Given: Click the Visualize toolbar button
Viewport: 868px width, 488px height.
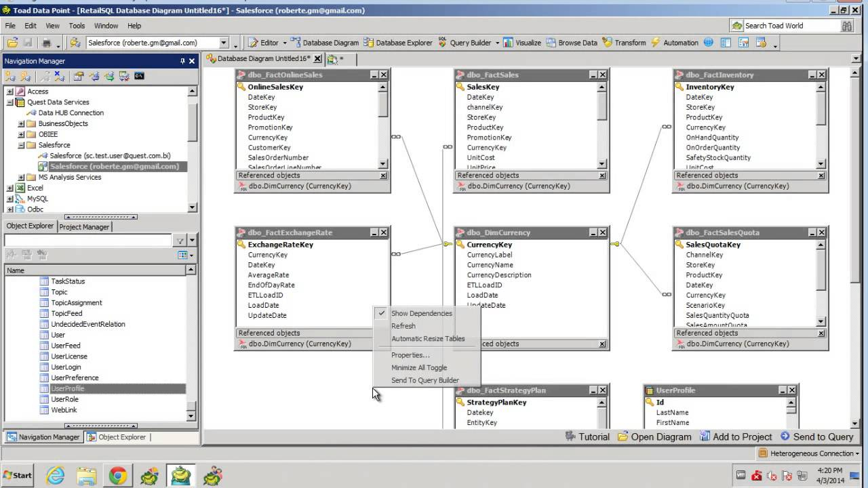Looking at the screenshot, I should (x=521, y=43).
